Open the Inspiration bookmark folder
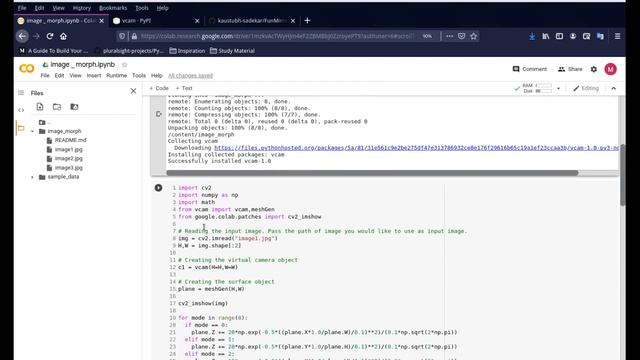Screen dimensions: 640x360 coord(187,51)
